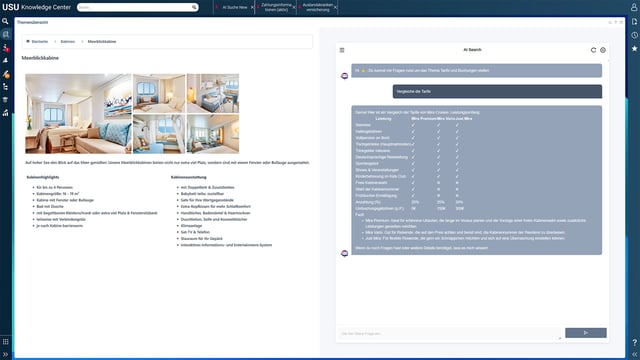Click the Mira Premium column header
Viewport: 640px width, 360px height.
424,119
